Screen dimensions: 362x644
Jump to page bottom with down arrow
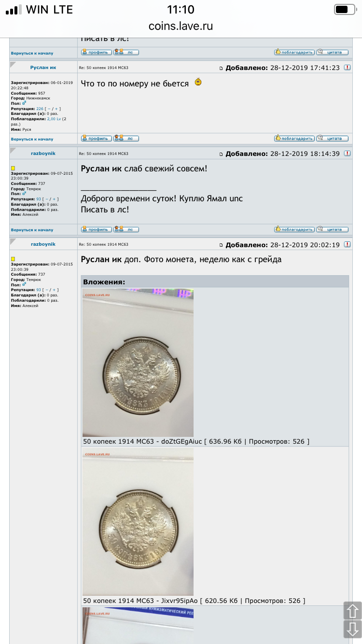click(352, 629)
